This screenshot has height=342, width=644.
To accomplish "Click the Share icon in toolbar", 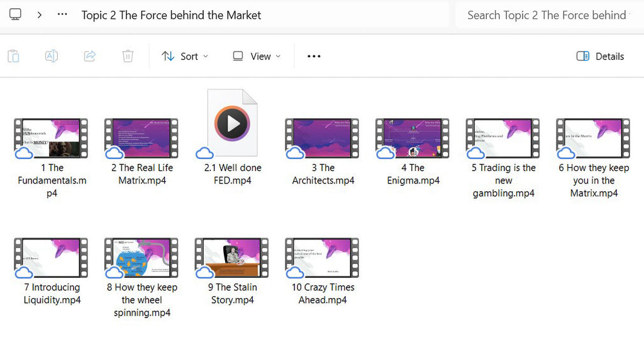I will 89,56.
